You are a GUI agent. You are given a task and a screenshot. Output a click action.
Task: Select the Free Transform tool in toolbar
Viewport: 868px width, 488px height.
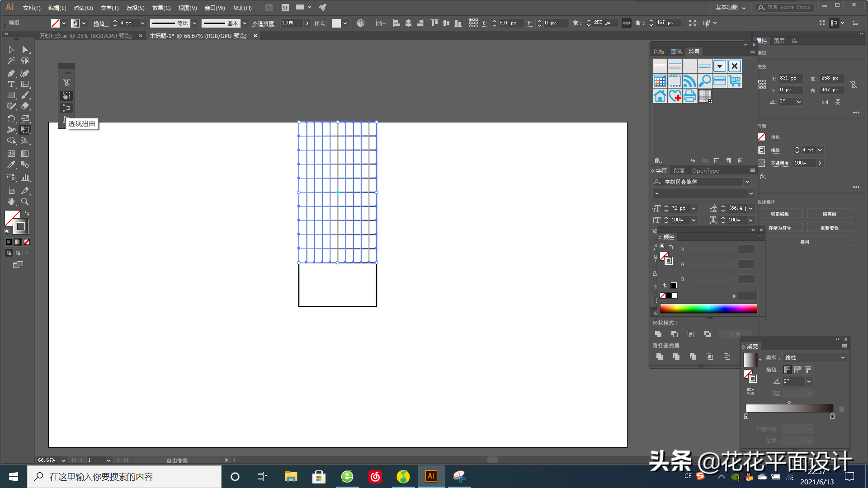[25, 130]
